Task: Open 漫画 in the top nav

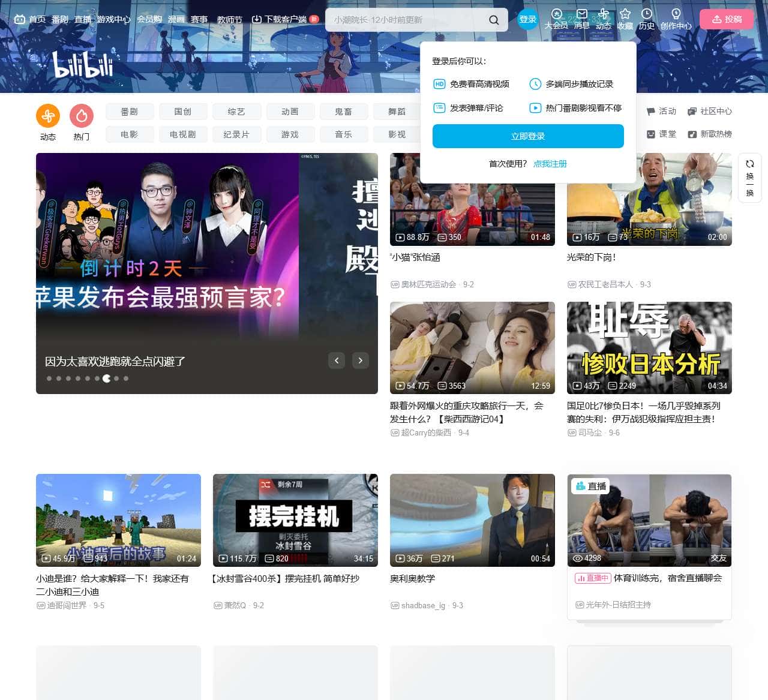Action: pyautogui.click(x=176, y=19)
